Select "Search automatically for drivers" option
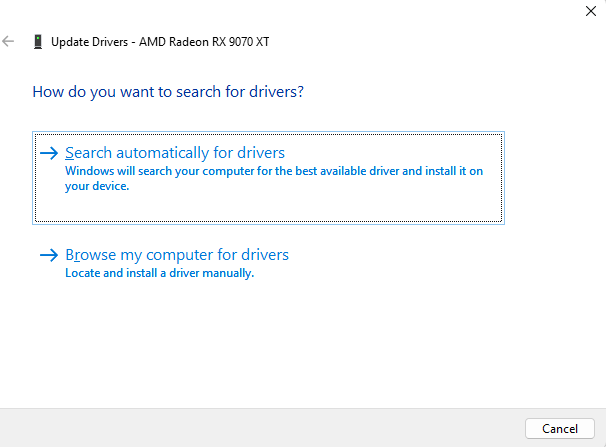This screenshot has height=447, width=606. coord(175,153)
